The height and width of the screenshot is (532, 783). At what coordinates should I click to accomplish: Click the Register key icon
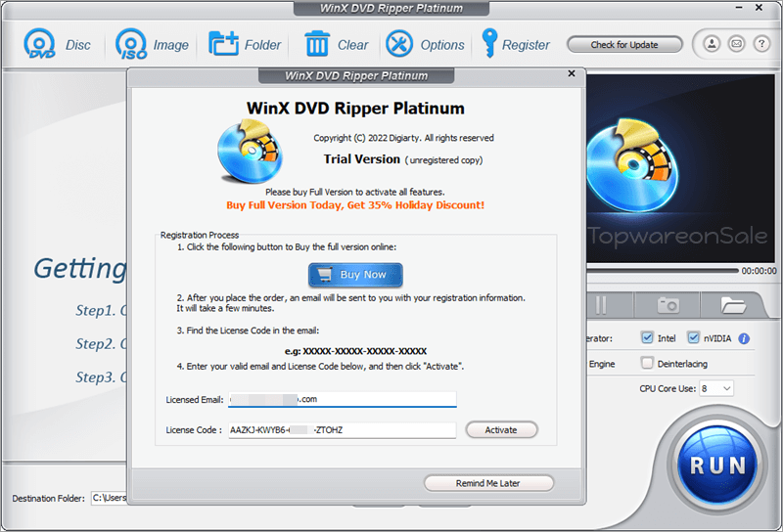coord(489,43)
